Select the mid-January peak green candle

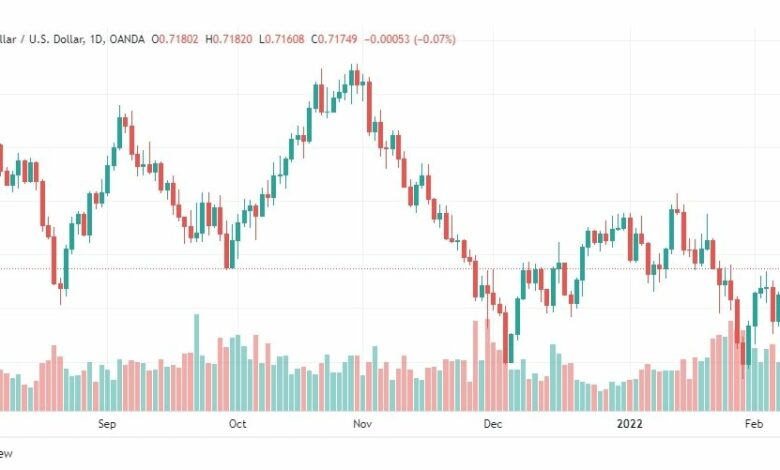click(x=672, y=229)
